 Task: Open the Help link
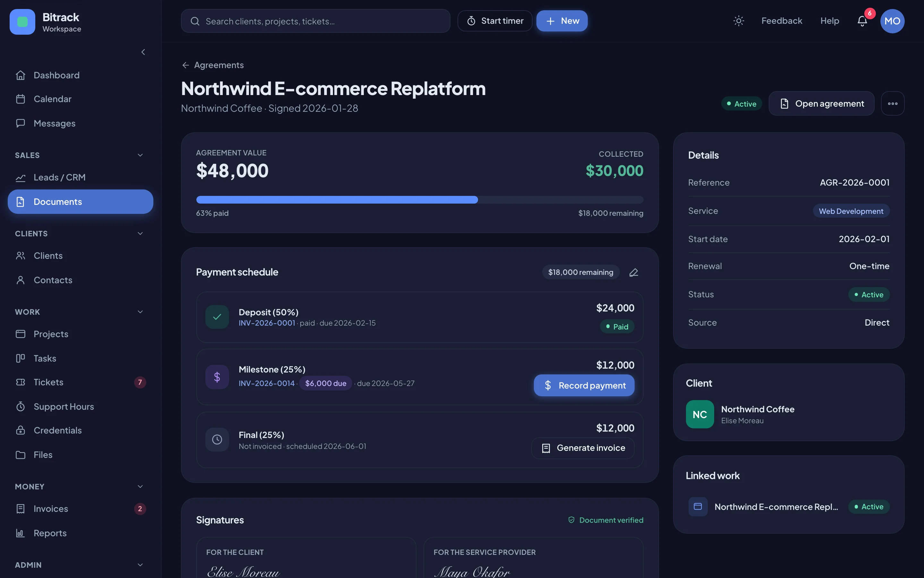click(x=830, y=21)
